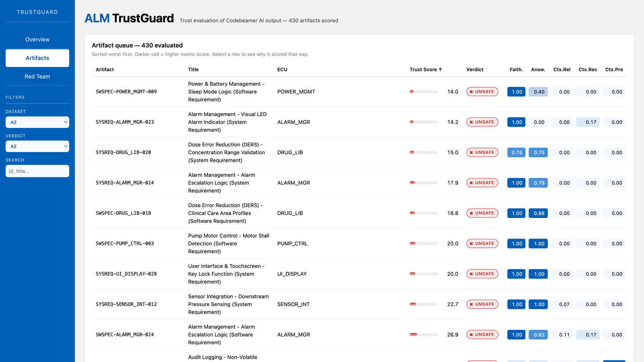Select the Artifacts sidebar tab
Viewport: 644px width, 362px height.
tap(37, 58)
